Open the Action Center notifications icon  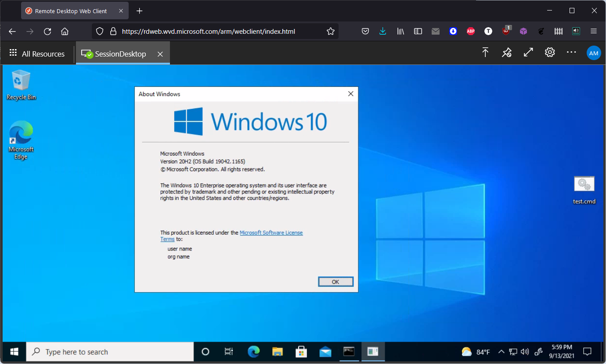tap(587, 352)
